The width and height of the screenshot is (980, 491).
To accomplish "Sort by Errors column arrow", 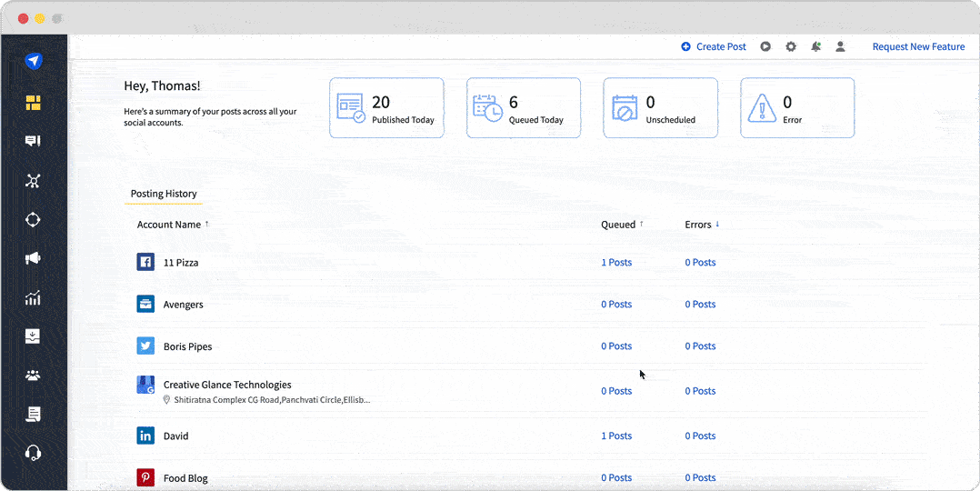I will click(x=717, y=224).
